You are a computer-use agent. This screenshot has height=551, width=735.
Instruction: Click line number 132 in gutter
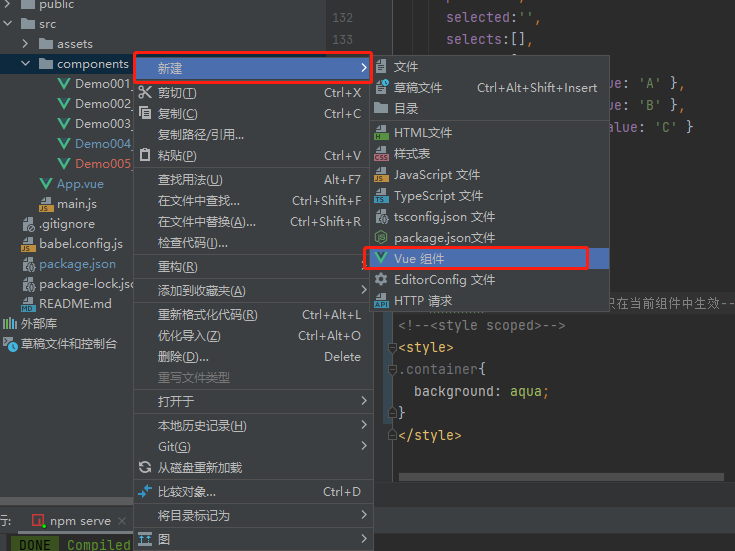(x=342, y=17)
